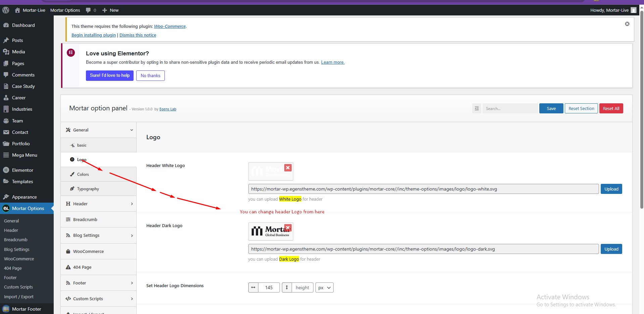Click Dismiss this notice link
Viewport: 644px width, 314px height.
pos(138,35)
